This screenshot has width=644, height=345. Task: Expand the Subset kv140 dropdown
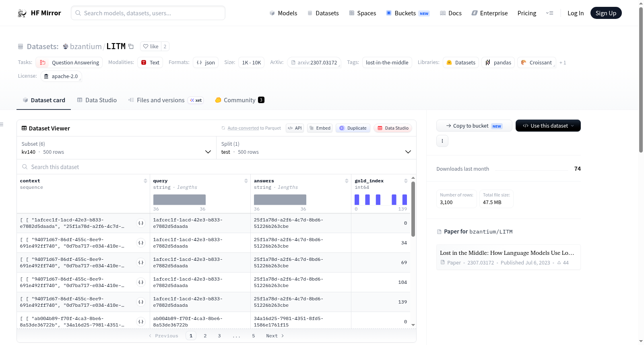117,148
